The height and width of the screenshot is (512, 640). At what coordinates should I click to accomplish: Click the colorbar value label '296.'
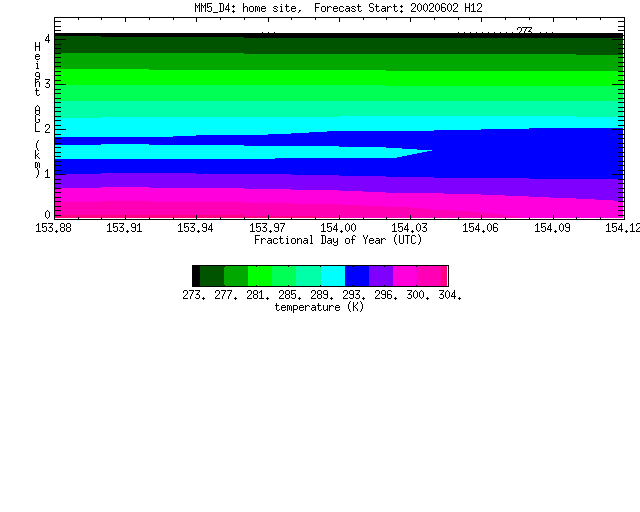click(386, 295)
